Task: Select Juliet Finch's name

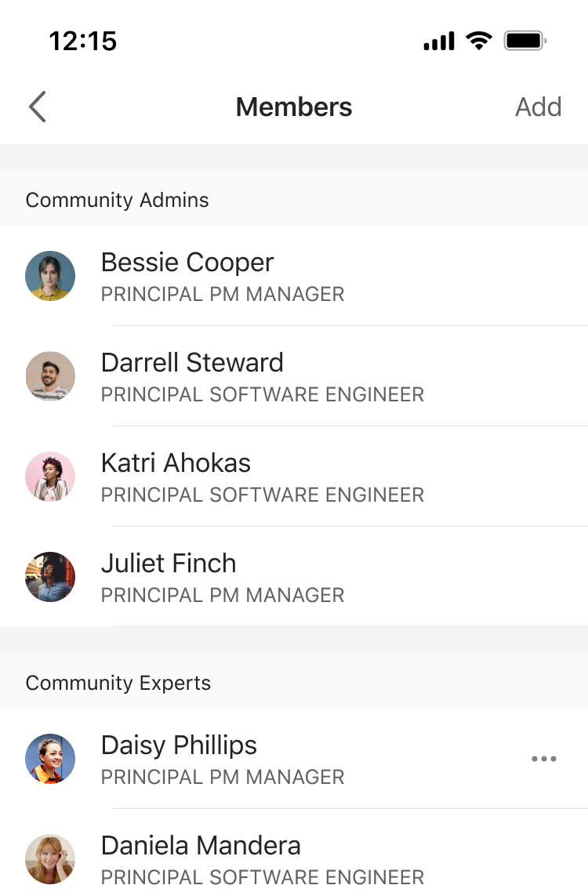Action: [169, 564]
